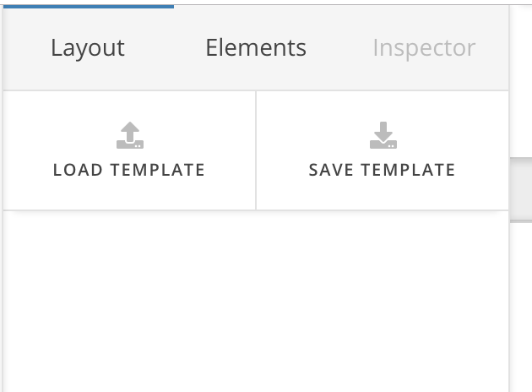
Task: Activate the Elements panel tab label
Action: click(x=255, y=48)
